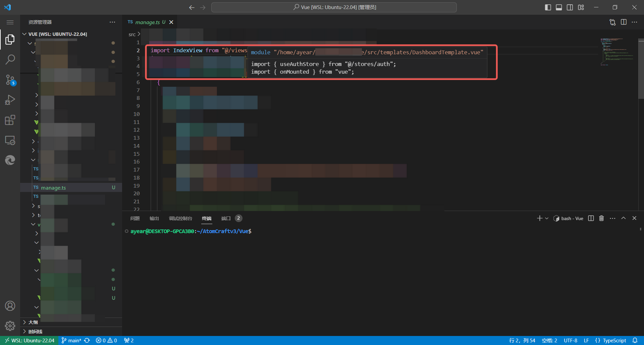
Task: Open the Remote Explorer view
Action: [10, 140]
